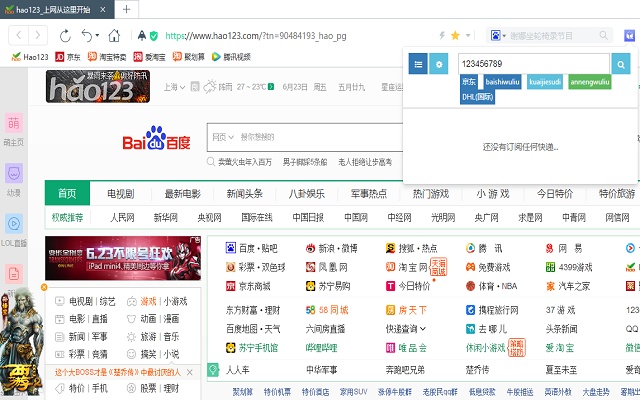Image resolution: width=640 pixels, height=400 pixels.
Task: Open the 今日特价 navigation tab
Action: click(555, 193)
